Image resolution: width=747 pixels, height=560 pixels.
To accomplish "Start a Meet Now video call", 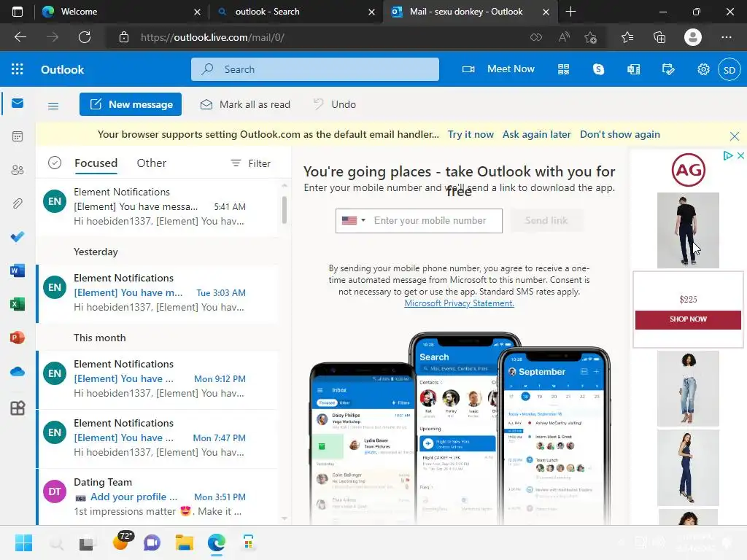I will click(498, 69).
